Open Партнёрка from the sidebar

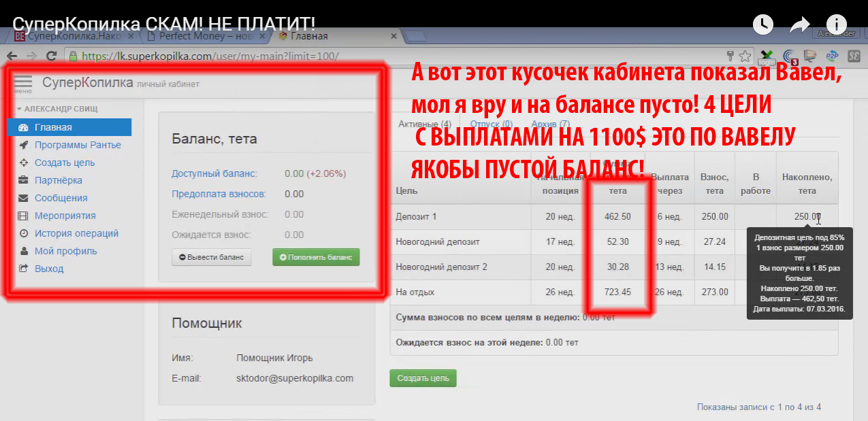(x=58, y=180)
